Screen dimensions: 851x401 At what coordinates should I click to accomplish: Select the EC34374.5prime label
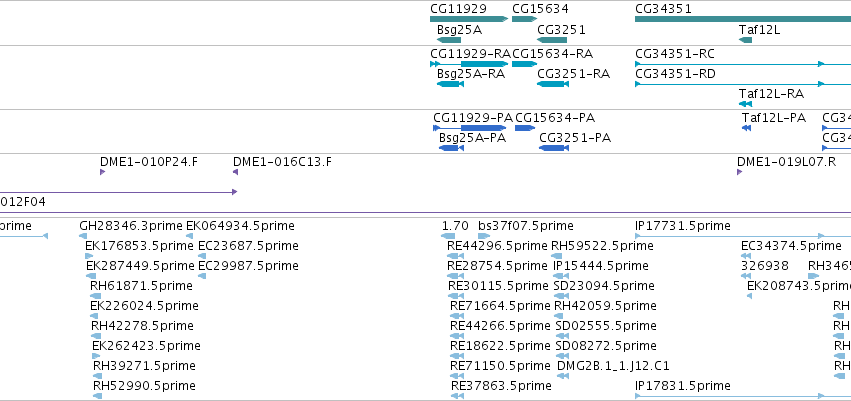tap(791, 246)
